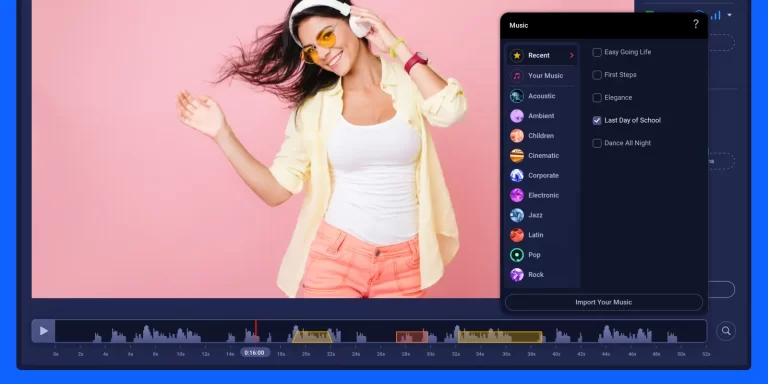Pick the Pop genre icon
This screenshot has width=768, height=384.
517,255
